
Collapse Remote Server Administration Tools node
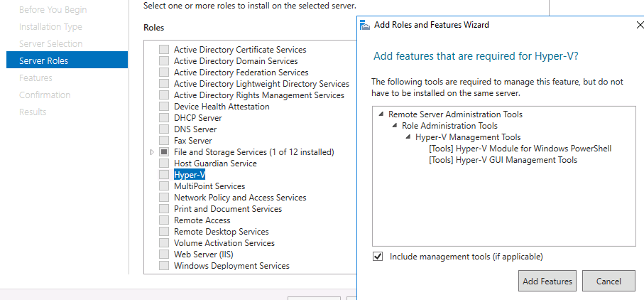(x=381, y=114)
